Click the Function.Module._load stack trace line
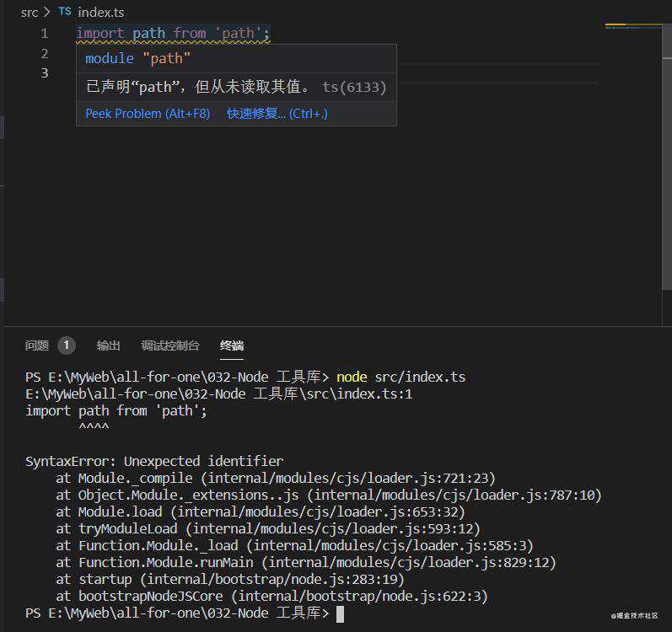The image size is (672, 632). pyautogui.click(x=294, y=545)
